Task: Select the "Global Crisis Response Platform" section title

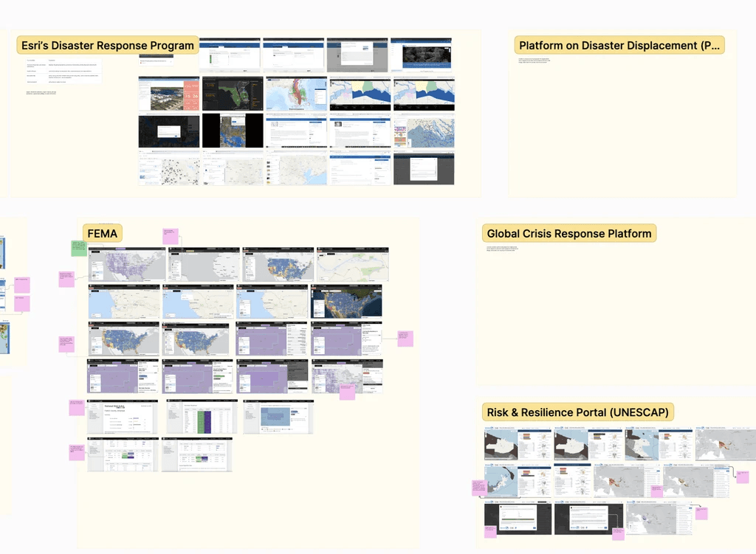Action: 569,234
